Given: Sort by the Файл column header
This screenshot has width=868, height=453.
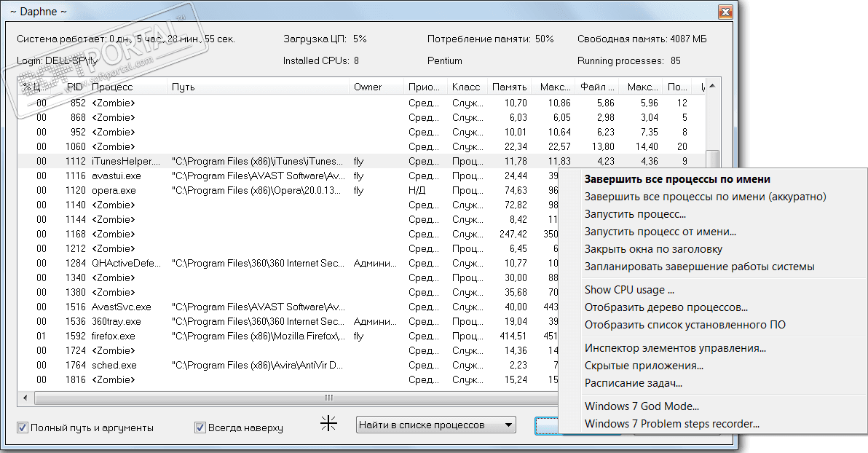Looking at the screenshot, I should 597,87.
